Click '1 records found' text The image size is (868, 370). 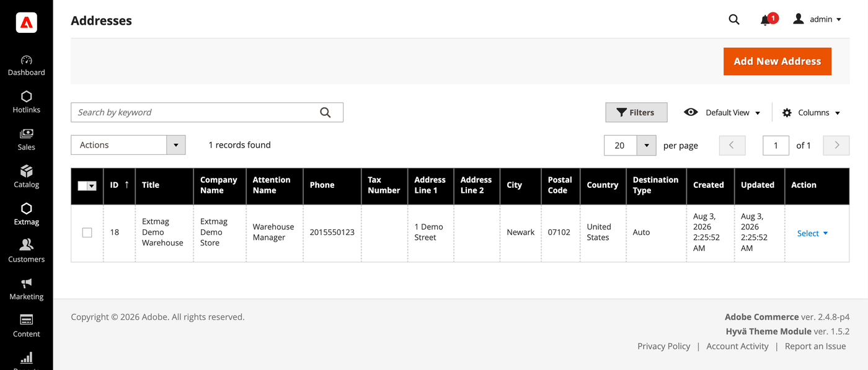click(x=239, y=145)
